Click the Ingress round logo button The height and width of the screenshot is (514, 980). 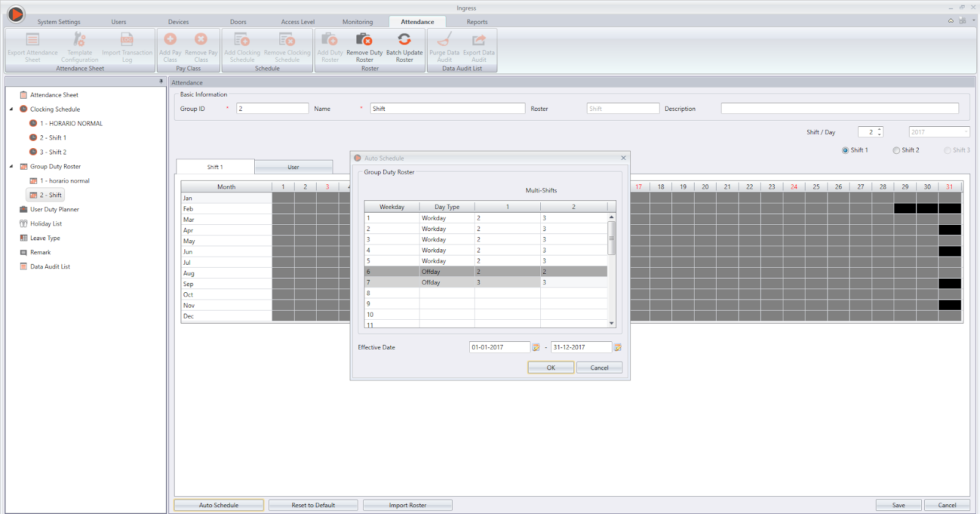tap(16, 13)
